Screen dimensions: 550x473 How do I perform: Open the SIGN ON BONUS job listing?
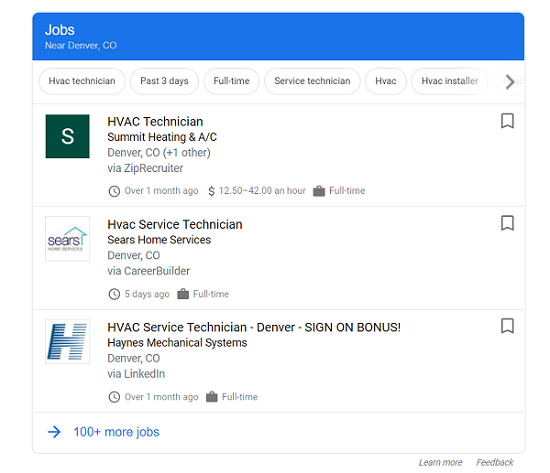click(254, 327)
